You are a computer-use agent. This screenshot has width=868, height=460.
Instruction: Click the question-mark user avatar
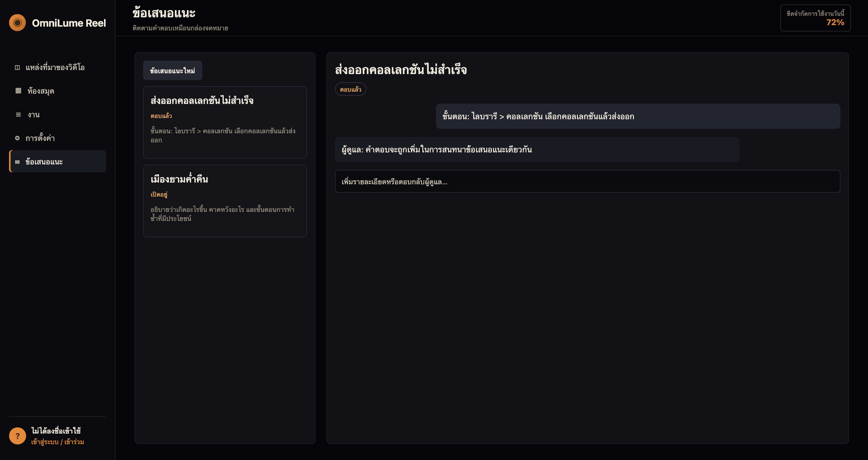18,436
